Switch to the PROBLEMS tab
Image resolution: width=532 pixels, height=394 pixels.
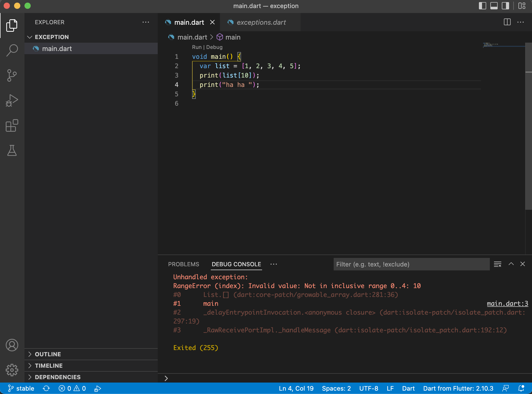coord(183,264)
